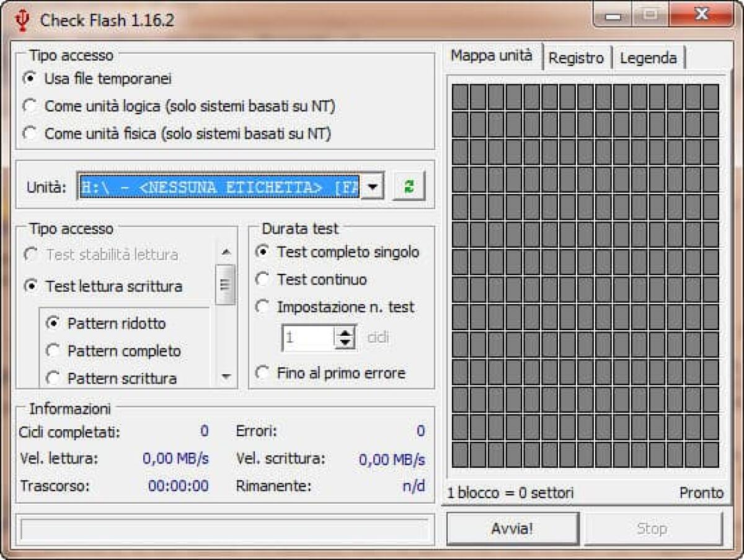Screen dimensions: 744x560
Task: Click the Stop button
Action: (652, 528)
